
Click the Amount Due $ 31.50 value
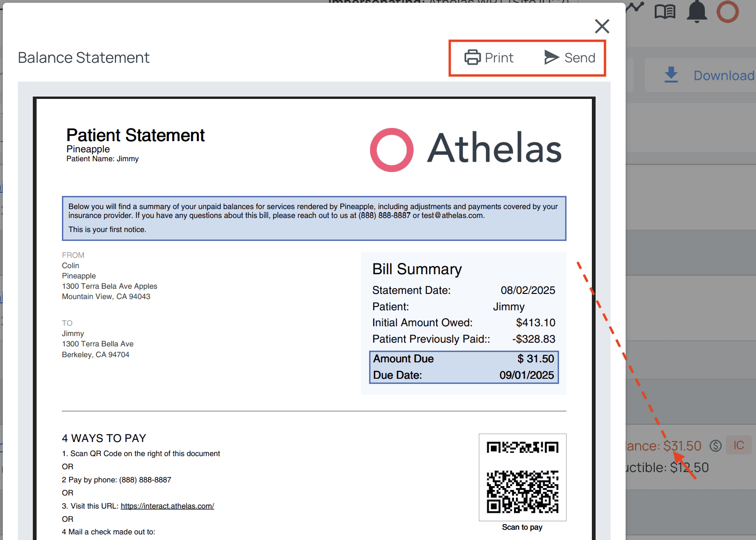536,359
